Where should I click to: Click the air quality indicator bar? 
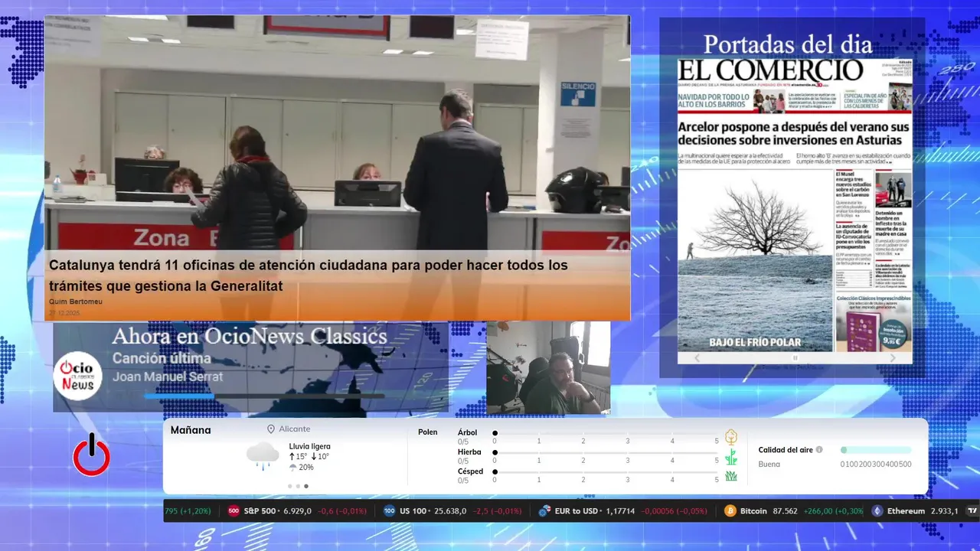tap(876, 450)
